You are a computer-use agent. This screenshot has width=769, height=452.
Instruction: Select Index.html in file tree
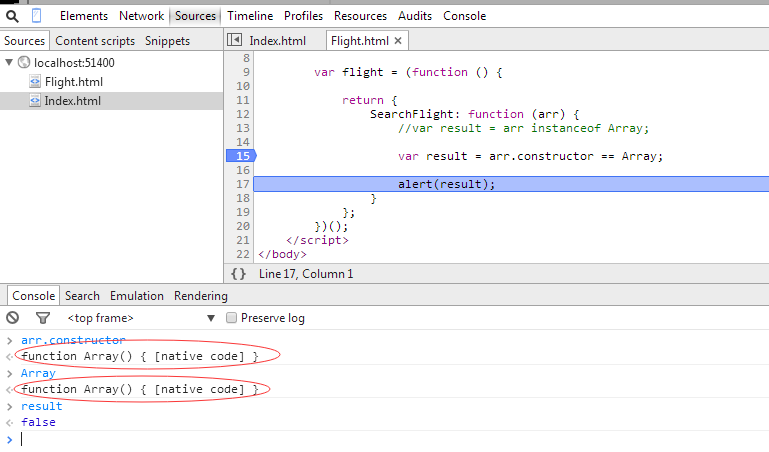click(x=73, y=101)
